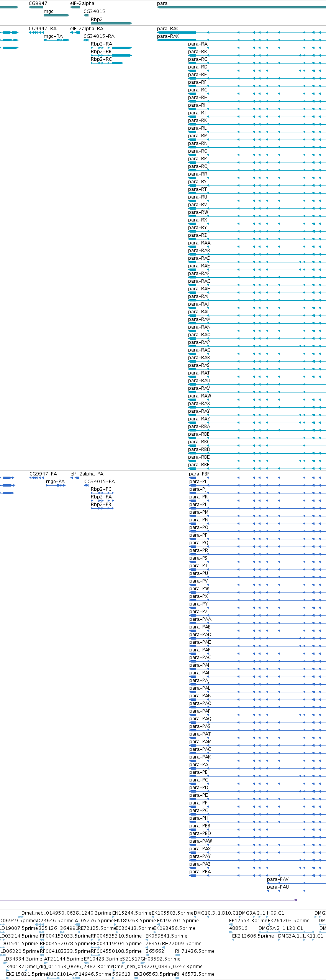The width and height of the screenshot is (326, 980).
Task: Select CDS label CG9947-PA
Action: click(43, 474)
